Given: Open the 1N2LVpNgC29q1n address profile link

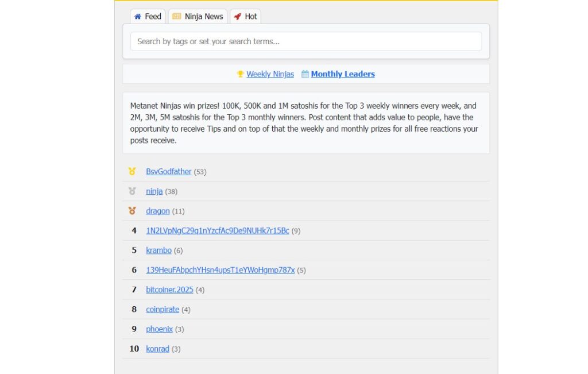Looking at the screenshot, I should 217,230.
